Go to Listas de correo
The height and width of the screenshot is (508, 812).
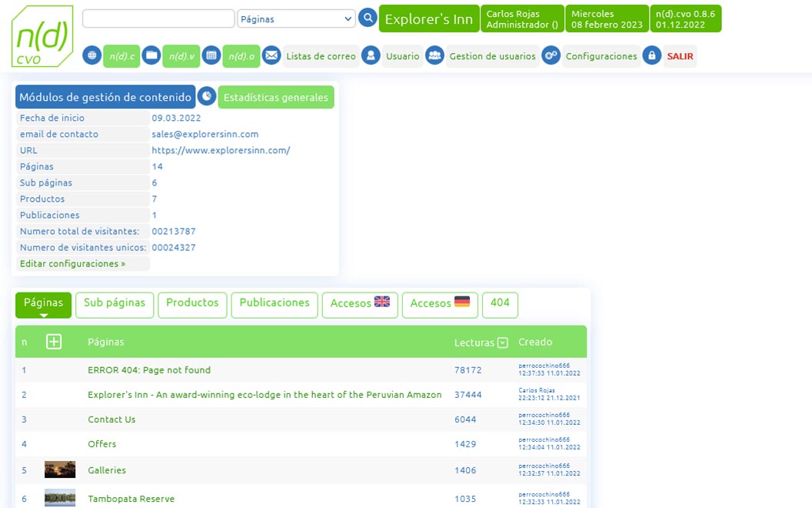pyautogui.click(x=321, y=56)
